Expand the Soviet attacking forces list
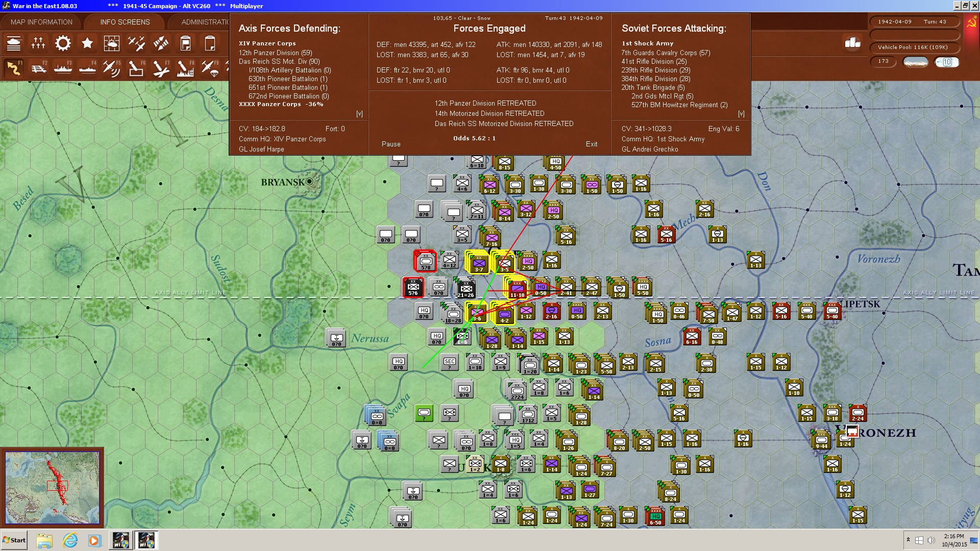980x551 pixels. (x=741, y=114)
